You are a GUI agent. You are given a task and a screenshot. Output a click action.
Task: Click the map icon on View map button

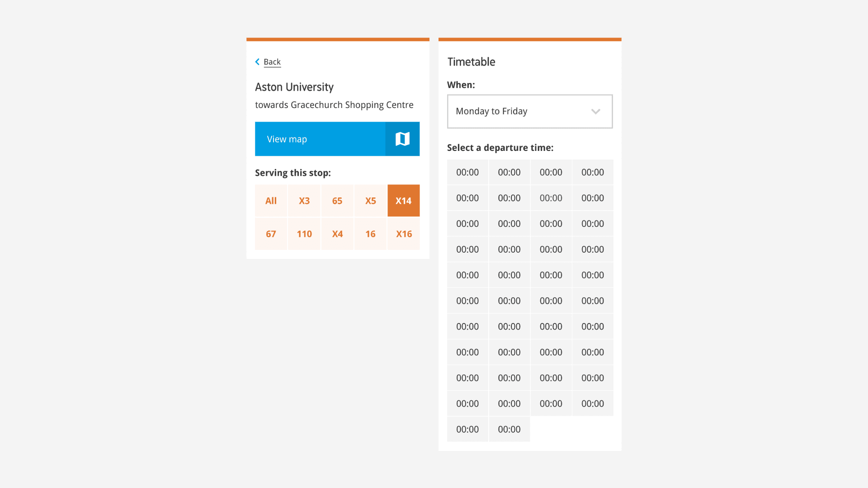(403, 138)
